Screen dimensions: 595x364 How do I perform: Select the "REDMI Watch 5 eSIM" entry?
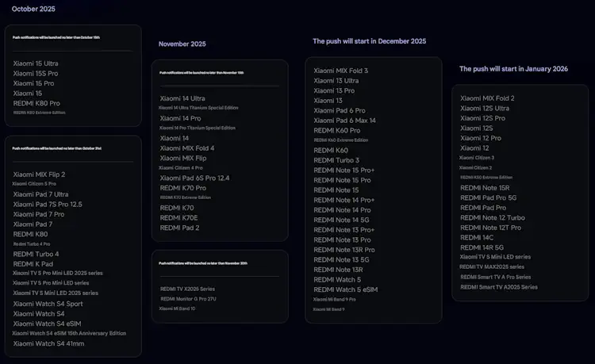pos(346,289)
